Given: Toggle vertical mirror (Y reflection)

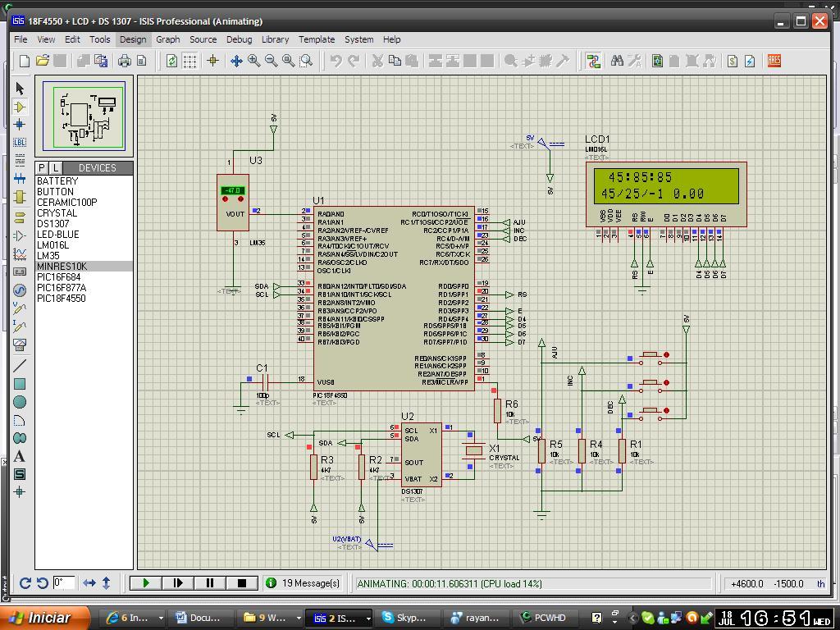Looking at the screenshot, I should coord(106,583).
